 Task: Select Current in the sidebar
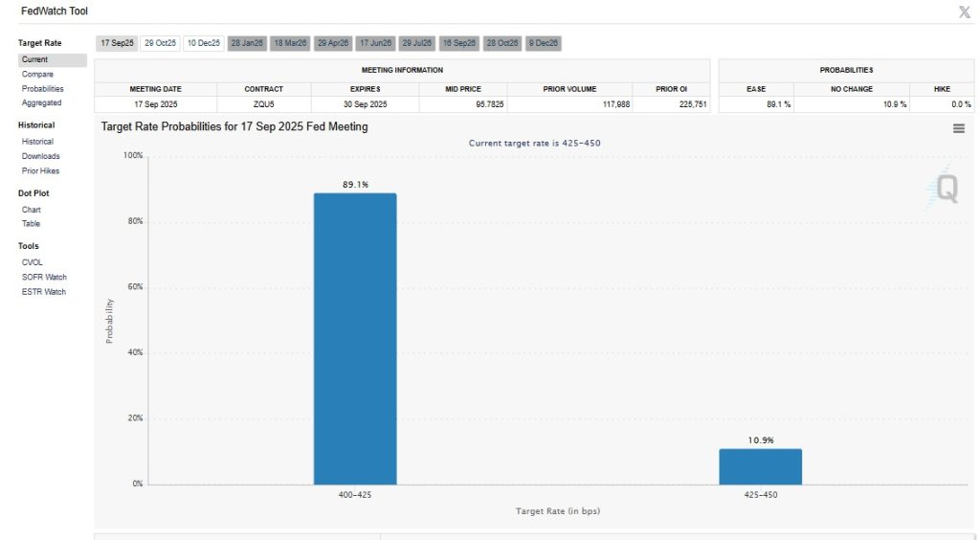click(35, 59)
